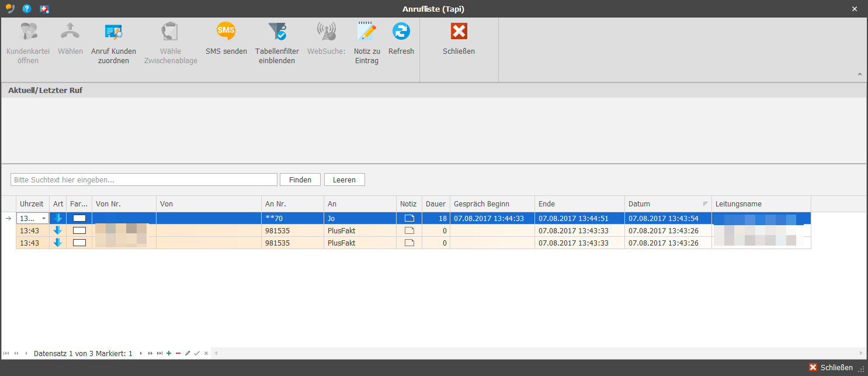Click the search text input field
This screenshot has height=376, width=868.
[144, 180]
